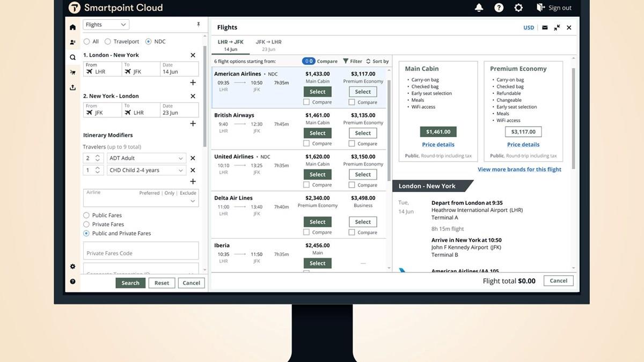Check Compare under British Airways Main Cabin
The height and width of the screenshot is (362, 644).
pyautogui.click(x=306, y=143)
